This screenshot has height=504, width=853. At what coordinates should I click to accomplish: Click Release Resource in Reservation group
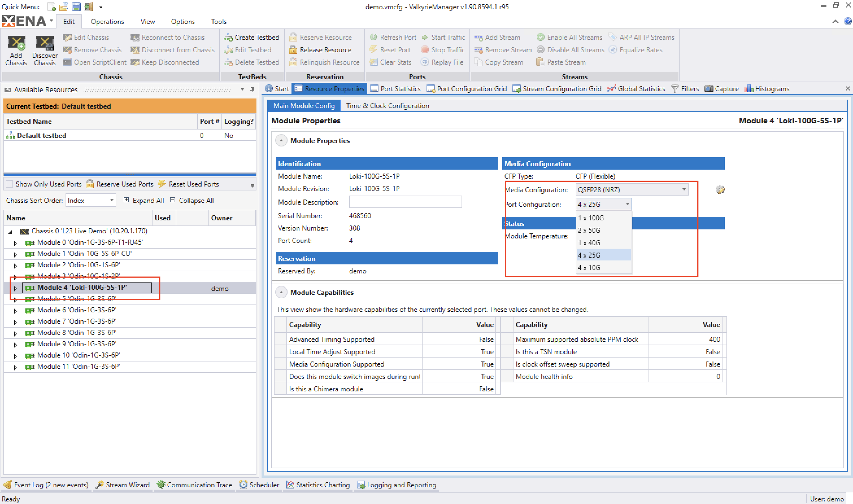coord(321,50)
